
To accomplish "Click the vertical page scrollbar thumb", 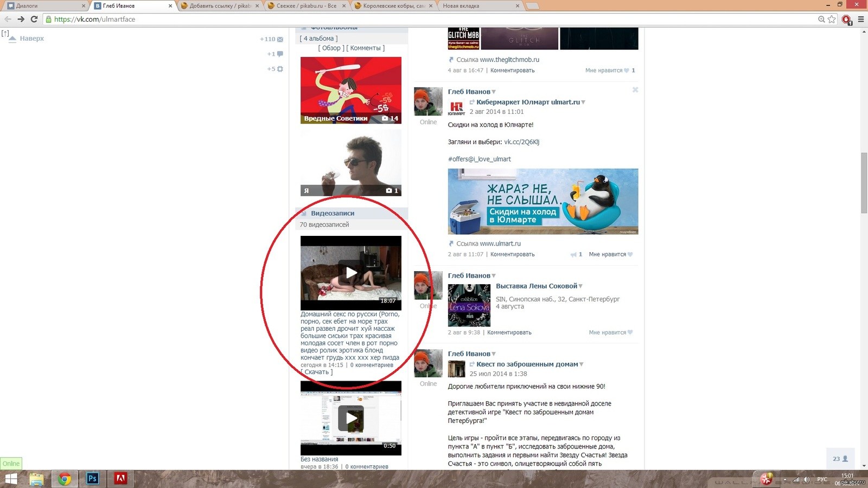I will (864, 183).
